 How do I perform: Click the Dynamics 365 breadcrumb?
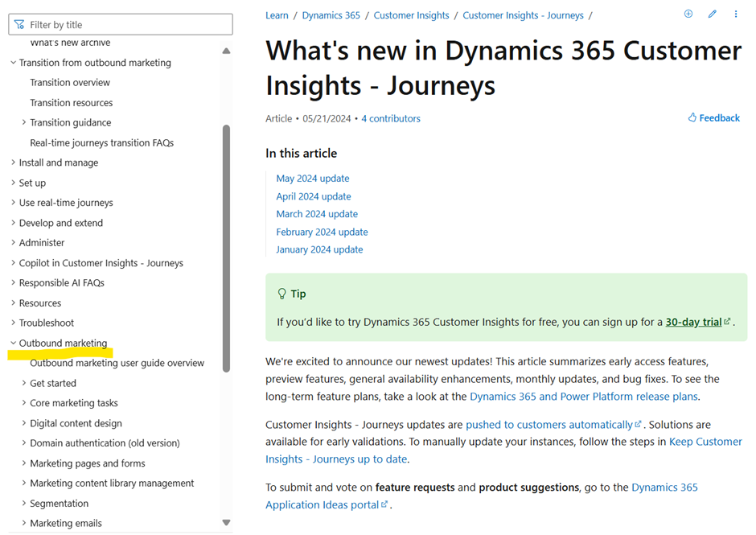pos(331,15)
